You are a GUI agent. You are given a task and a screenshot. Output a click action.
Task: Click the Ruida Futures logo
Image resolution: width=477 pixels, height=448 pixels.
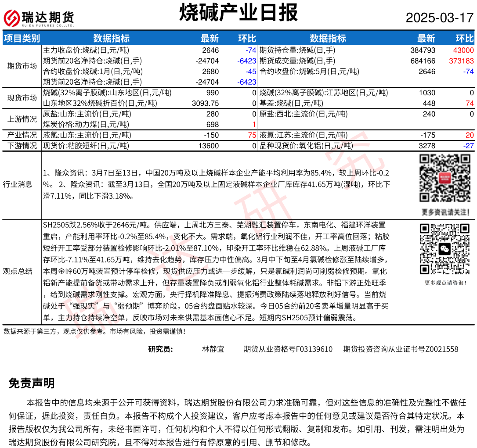(x=39, y=18)
